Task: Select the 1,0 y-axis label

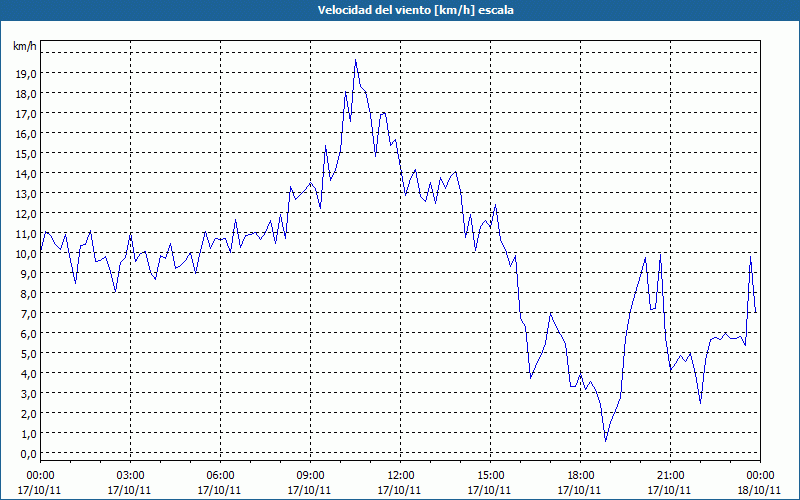Action: [x=28, y=434]
